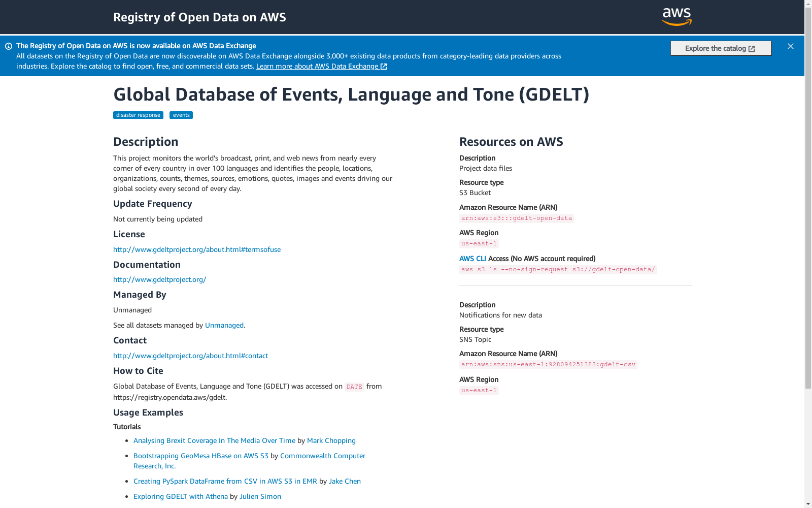Open Exploring GDELT with Athena tutorial
812x508 pixels.
tap(181, 496)
